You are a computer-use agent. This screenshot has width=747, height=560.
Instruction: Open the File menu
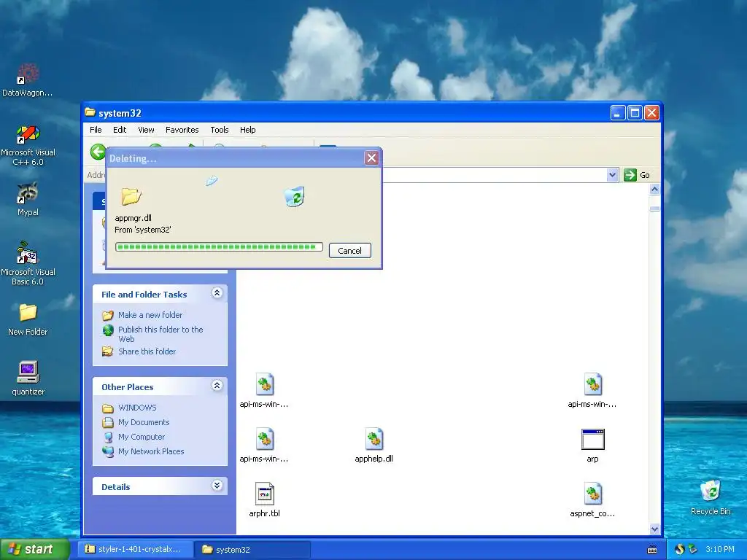click(96, 130)
